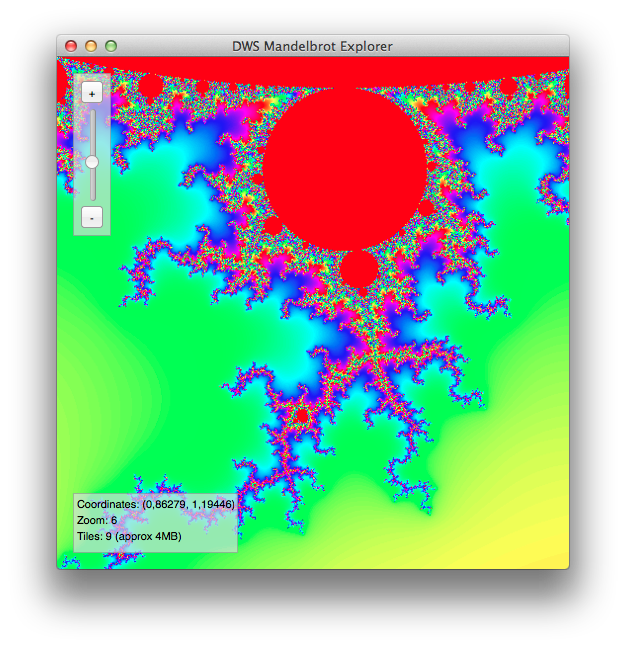The height and width of the screenshot is (648, 626).
Task: Click the plus zoom-in button
Action: click(92, 93)
